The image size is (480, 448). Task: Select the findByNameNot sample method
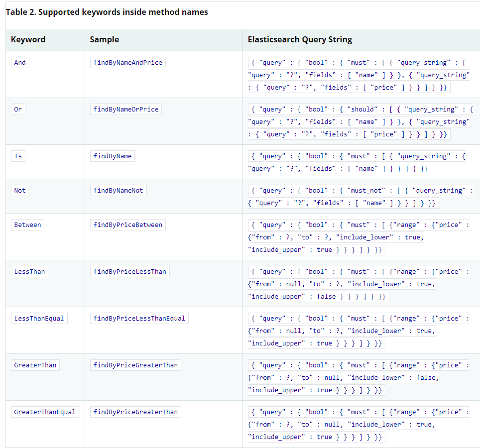coord(118,190)
